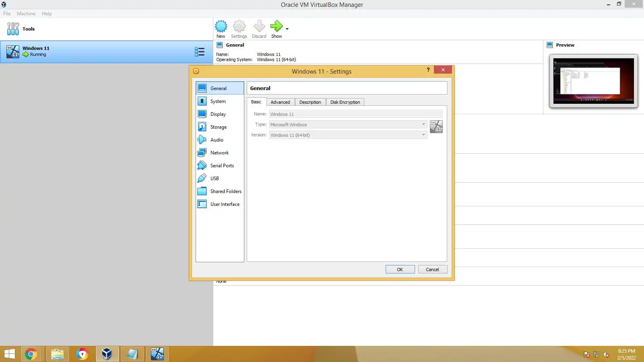
Task: Expand the Show button dropdown arrow
Action: [287, 29]
